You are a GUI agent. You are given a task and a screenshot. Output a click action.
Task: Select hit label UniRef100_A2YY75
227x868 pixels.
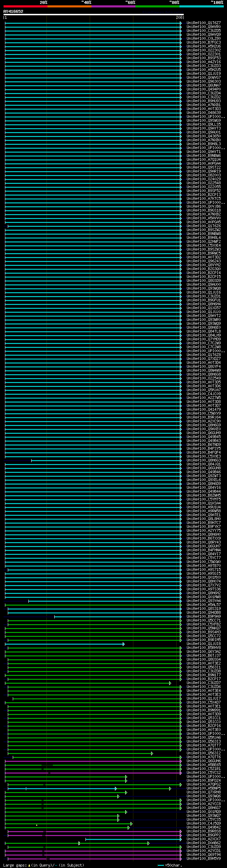[204, 530]
